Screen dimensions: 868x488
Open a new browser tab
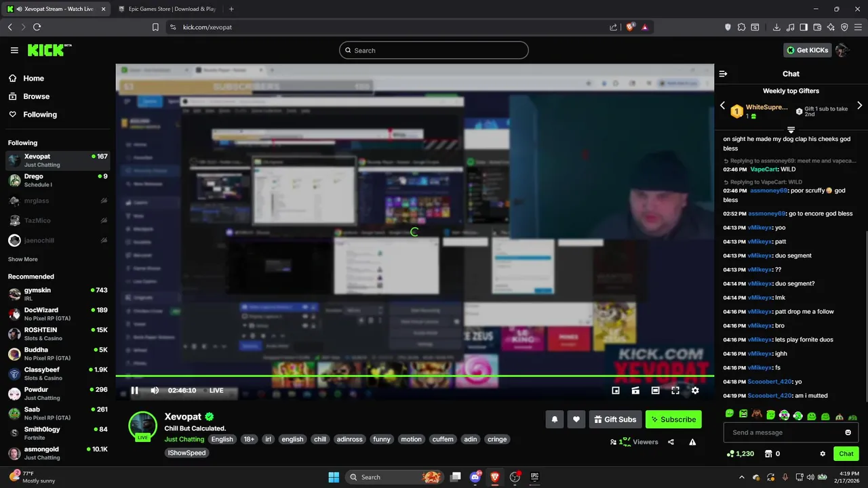click(231, 9)
